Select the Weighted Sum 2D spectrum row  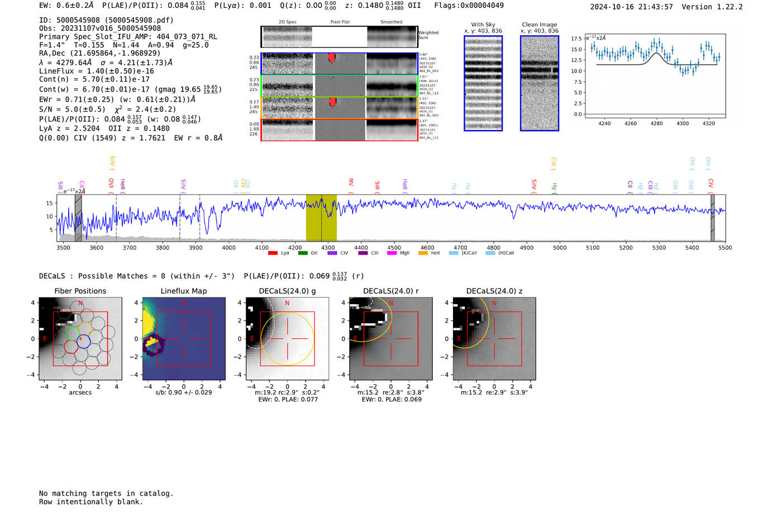(339, 37)
